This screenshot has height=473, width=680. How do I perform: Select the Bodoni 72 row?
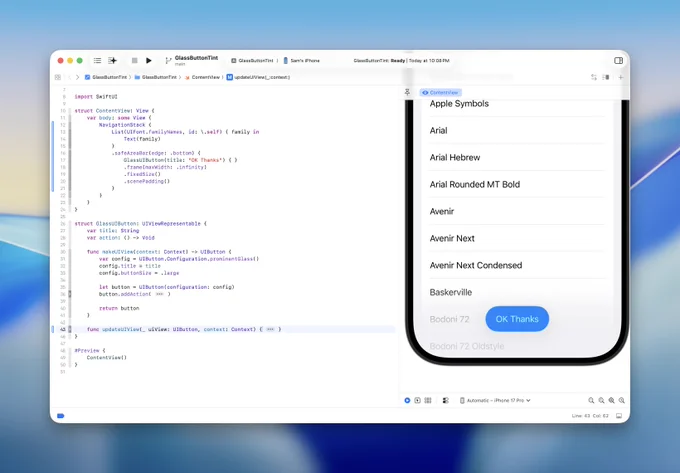point(450,319)
